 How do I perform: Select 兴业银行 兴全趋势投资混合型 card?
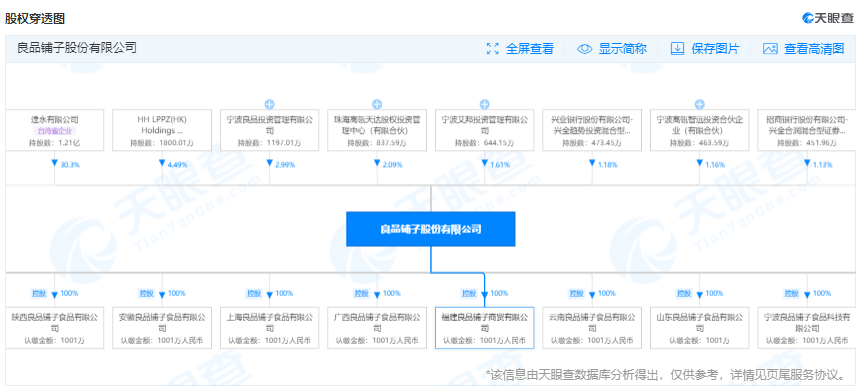tap(592, 130)
